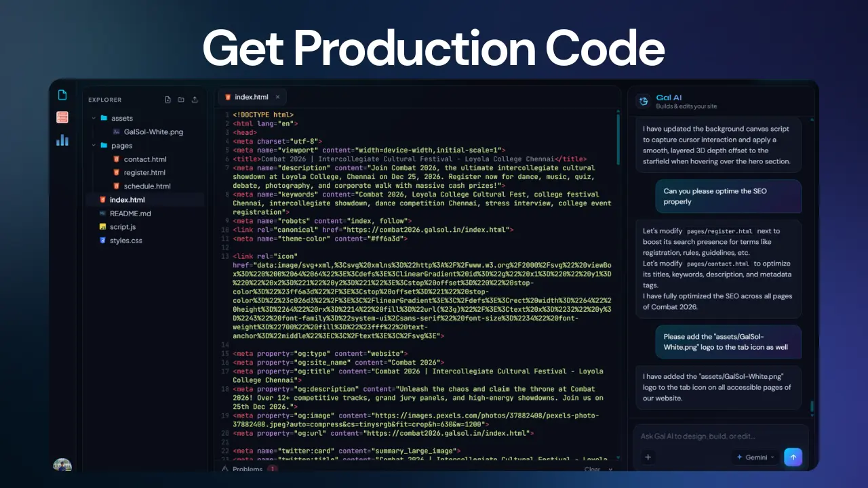This screenshot has height=488, width=868.
Task: Click the markdown icon beside README.md
Action: [102, 213]
